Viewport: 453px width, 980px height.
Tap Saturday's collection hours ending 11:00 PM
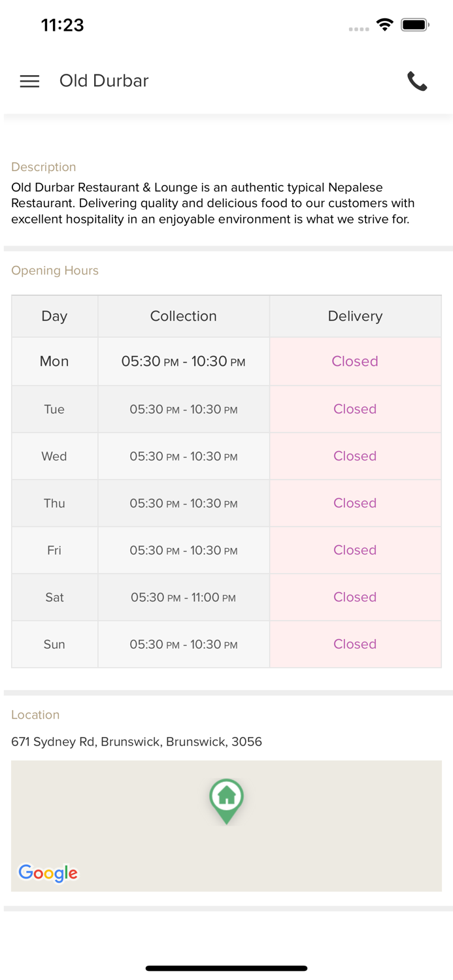pos(183,597)
